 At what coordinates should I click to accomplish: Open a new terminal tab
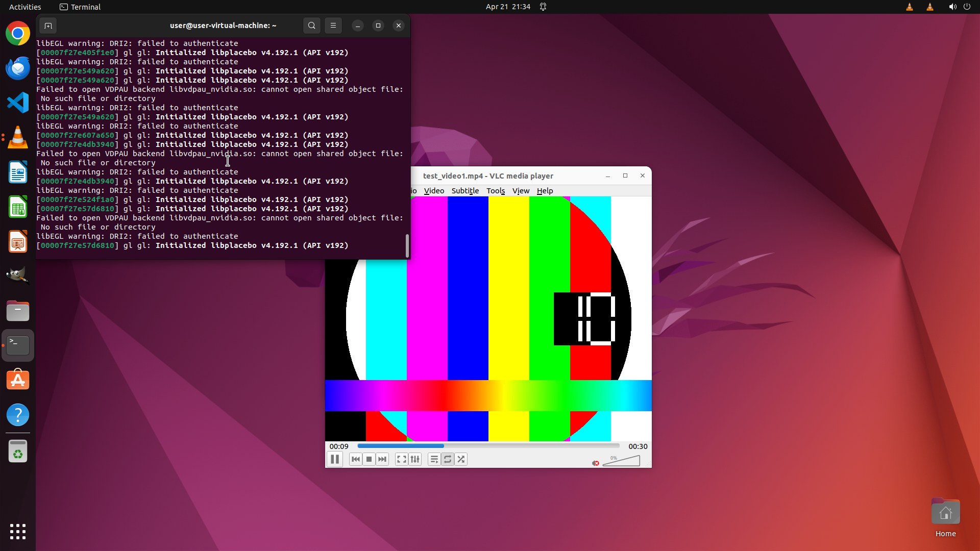(x=48, y=26)
